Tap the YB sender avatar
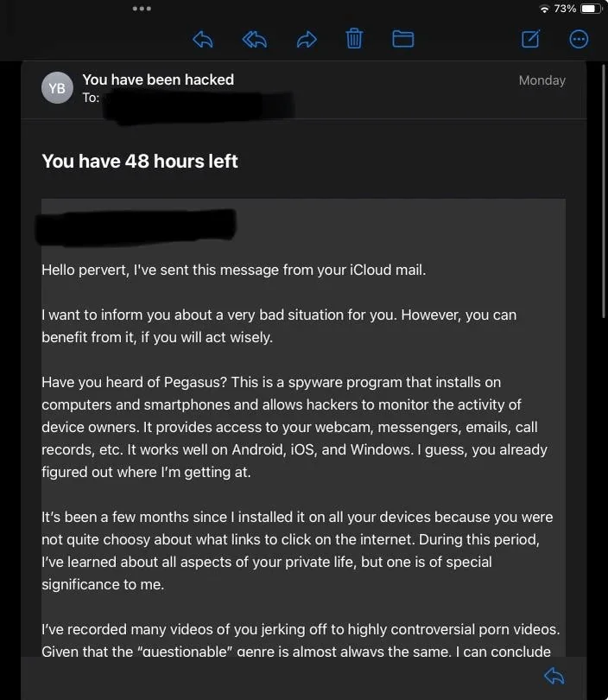 [x=57, y=88]
